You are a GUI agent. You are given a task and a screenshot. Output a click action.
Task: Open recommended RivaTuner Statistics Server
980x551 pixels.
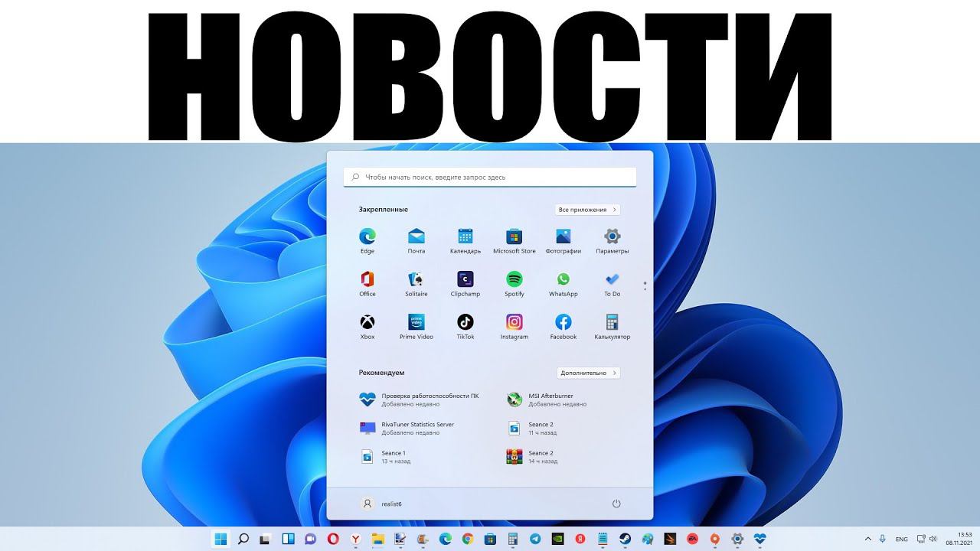407,428
